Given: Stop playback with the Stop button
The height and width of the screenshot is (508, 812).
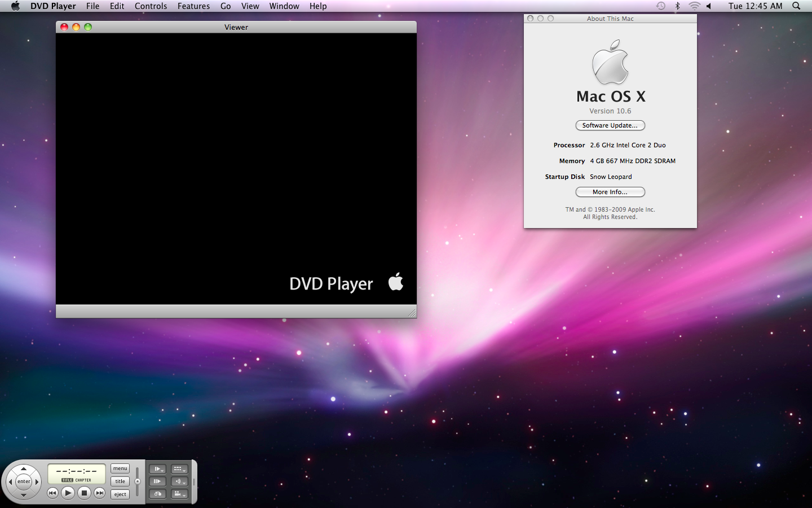Looking at the screenshot, I should pos(84,493).
